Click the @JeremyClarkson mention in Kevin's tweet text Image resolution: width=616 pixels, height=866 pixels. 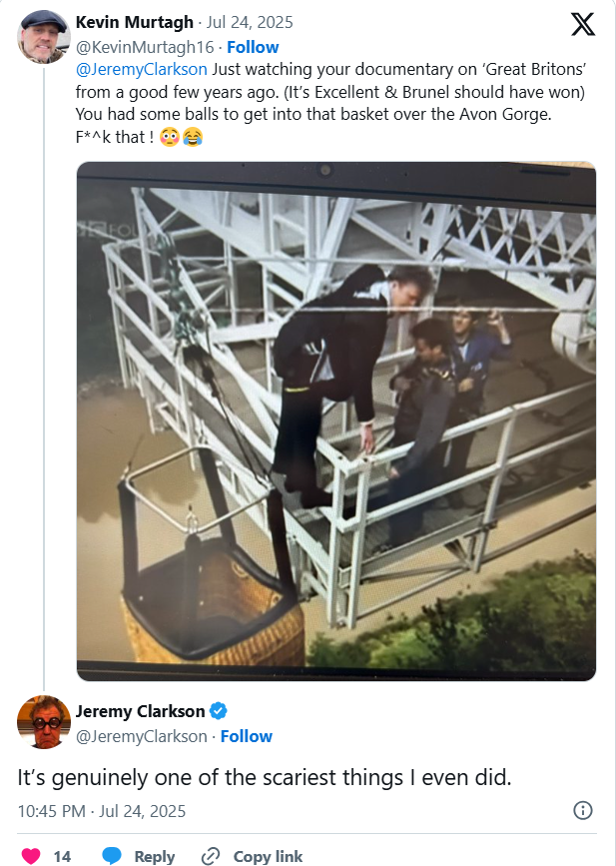pos(142,69)
